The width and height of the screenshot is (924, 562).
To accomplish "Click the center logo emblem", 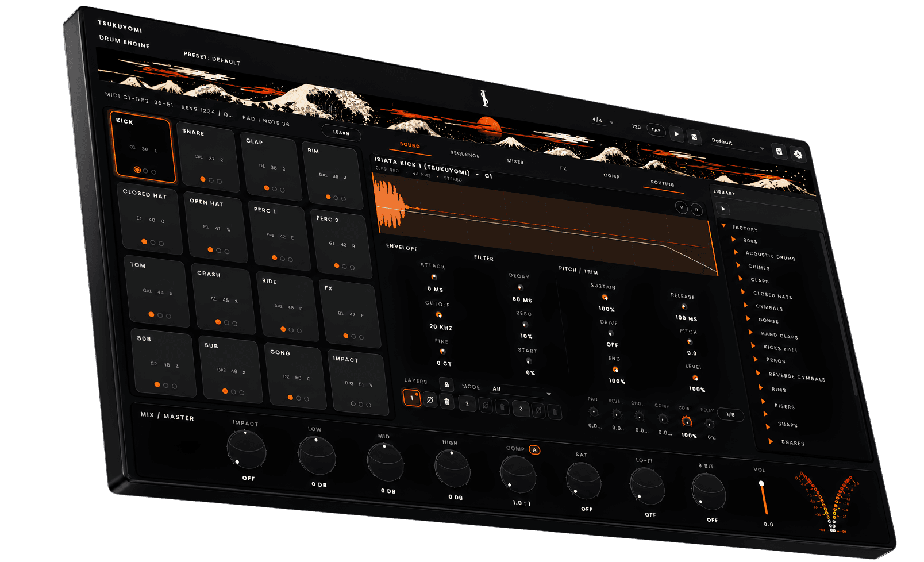I will coord(484,98).
